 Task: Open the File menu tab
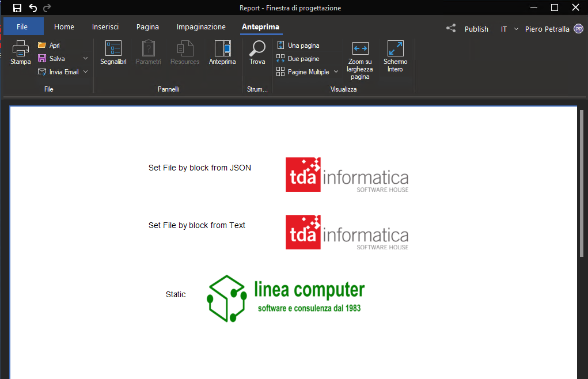point(23,26)
